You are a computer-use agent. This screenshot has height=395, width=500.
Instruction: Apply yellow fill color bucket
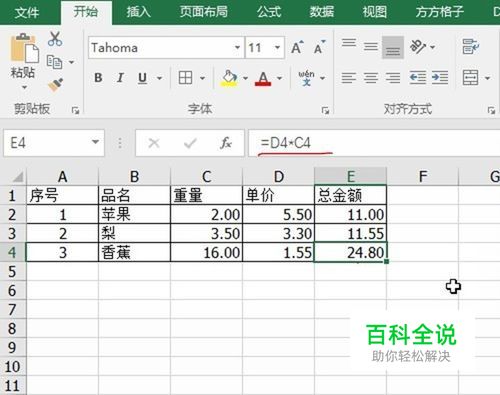(x=229, y=78)
